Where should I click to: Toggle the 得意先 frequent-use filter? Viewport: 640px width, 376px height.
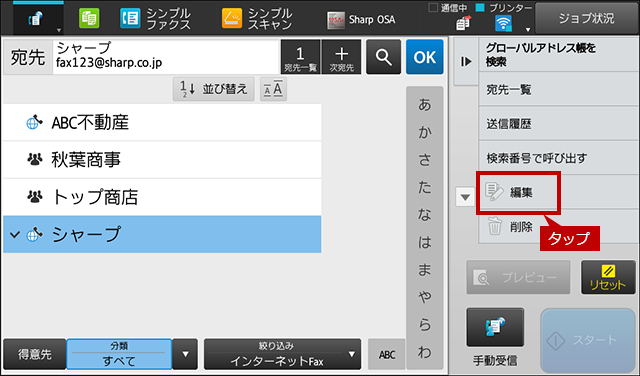pyautogui.click(x=35, y=354)
